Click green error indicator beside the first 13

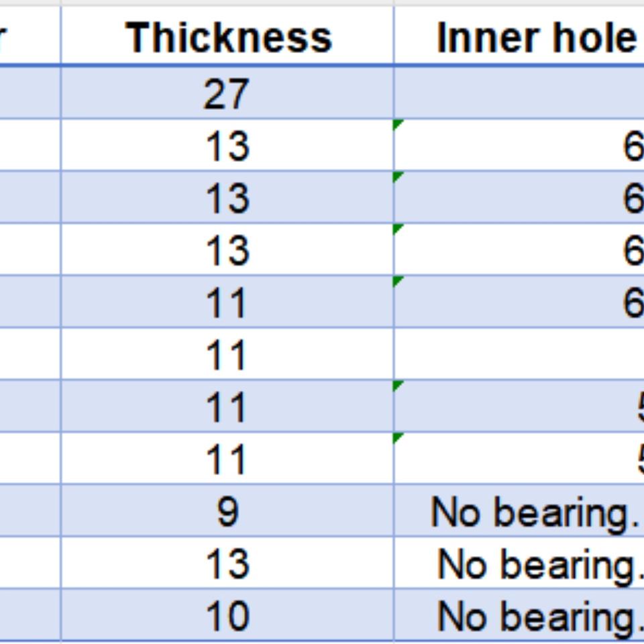coord(398,124)
